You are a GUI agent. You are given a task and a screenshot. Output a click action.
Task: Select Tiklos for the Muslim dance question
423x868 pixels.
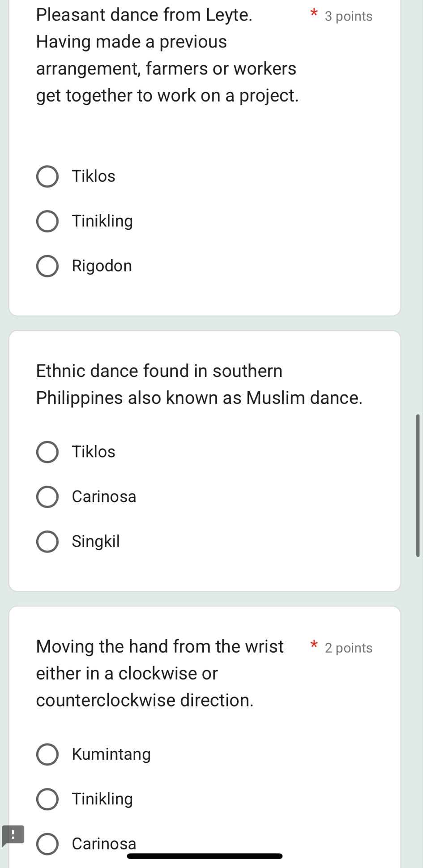(x=47, y=452)
